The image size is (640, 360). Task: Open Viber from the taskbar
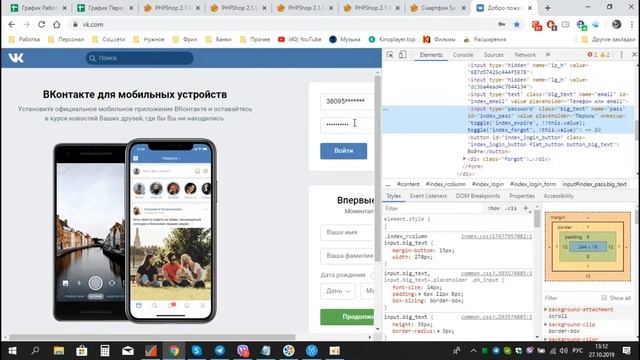243,351
